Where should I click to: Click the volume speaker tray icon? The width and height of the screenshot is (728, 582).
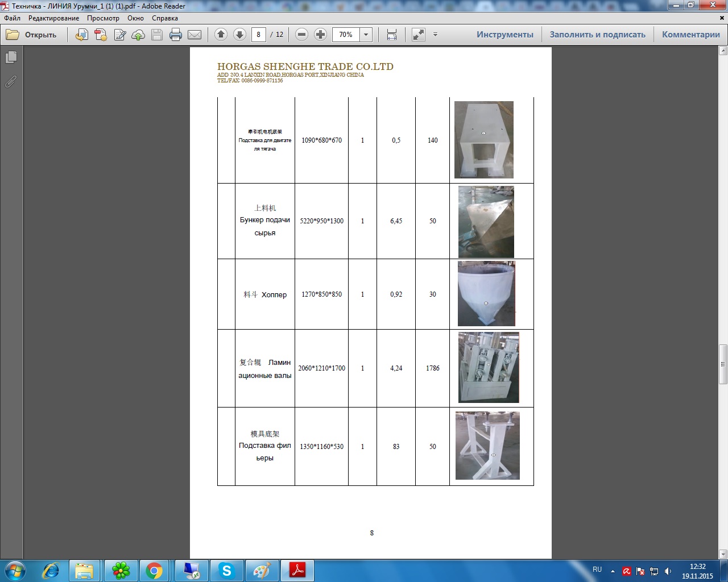[x=668, y=571]
